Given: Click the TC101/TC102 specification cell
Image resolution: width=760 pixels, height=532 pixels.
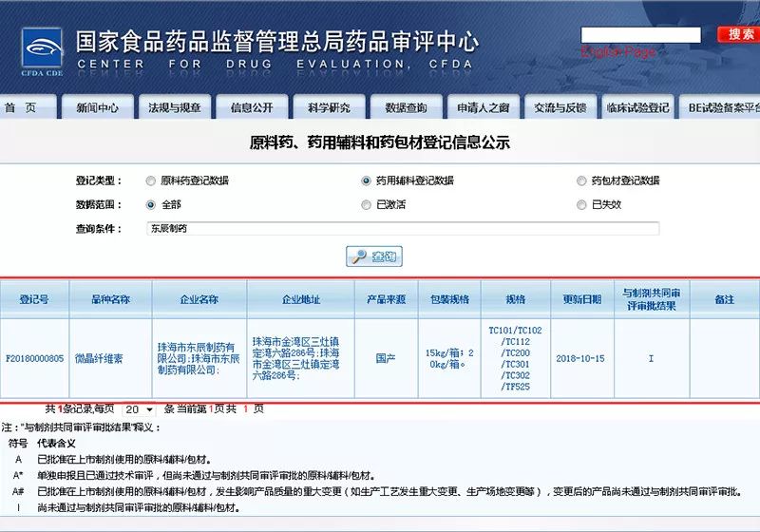Looking at the screenshot, I should (x=516, y=358).
